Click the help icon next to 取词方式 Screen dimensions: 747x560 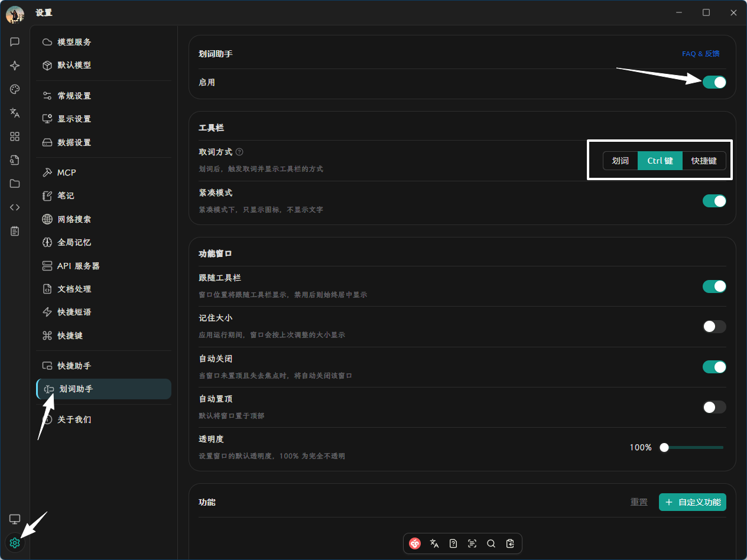239,152
